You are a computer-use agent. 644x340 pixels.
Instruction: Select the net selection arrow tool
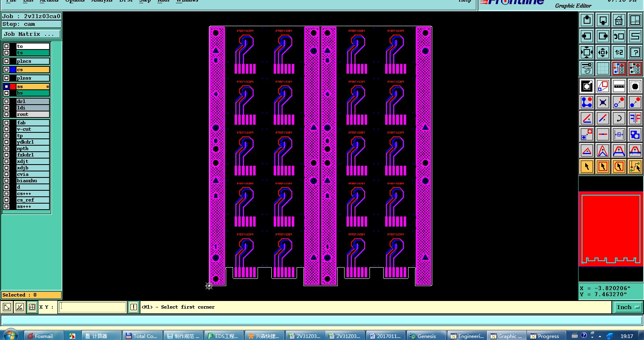pyautogui.click(x=635, y=167)
